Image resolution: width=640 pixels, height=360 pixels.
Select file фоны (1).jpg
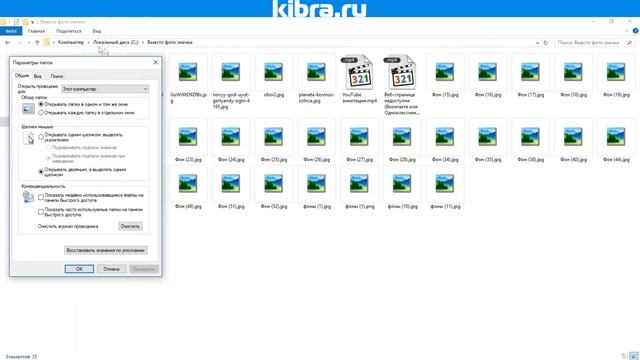pyautogui.click(x=316, y=187)
